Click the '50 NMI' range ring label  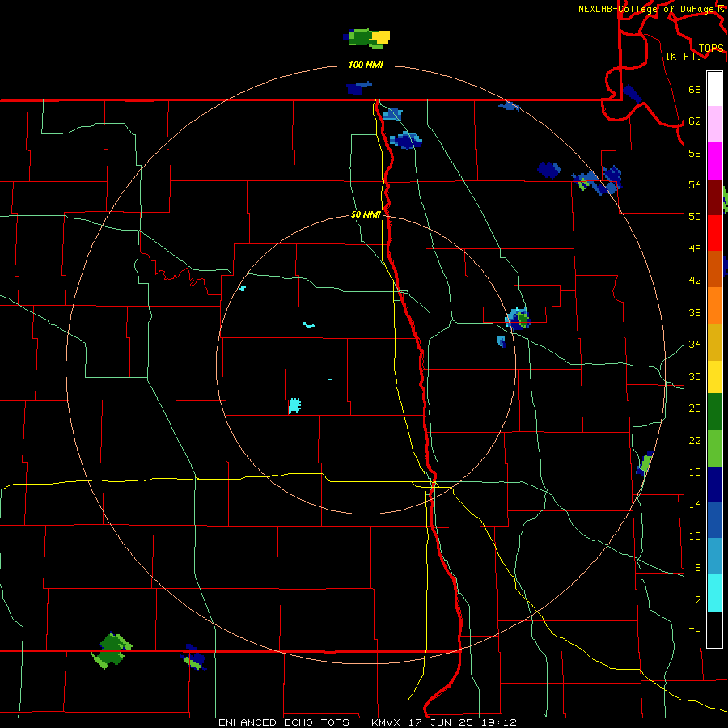click(366, 214)
